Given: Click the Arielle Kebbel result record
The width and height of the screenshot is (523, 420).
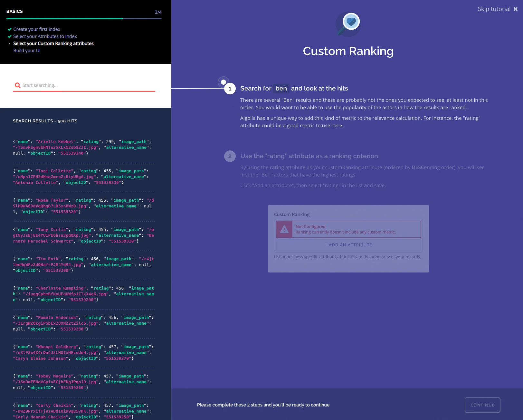Looking at the screenshot, I should tap(83, 148).
